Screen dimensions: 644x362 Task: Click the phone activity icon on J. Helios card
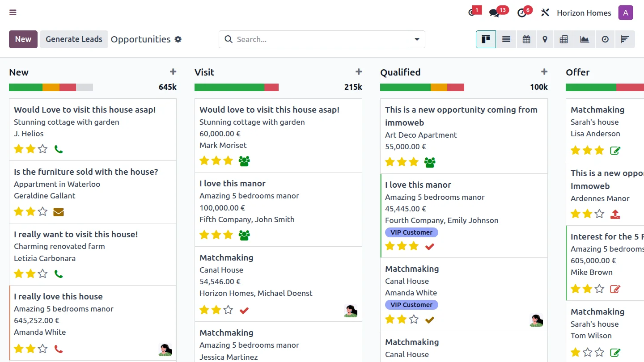click(59, 149)
